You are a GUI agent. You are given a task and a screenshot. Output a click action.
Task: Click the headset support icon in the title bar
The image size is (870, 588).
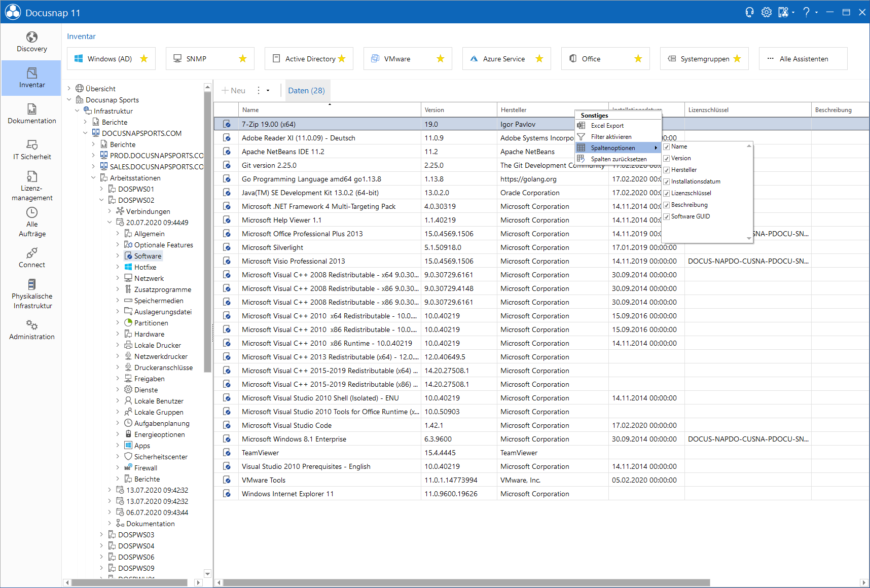click(x=749, y=12)
